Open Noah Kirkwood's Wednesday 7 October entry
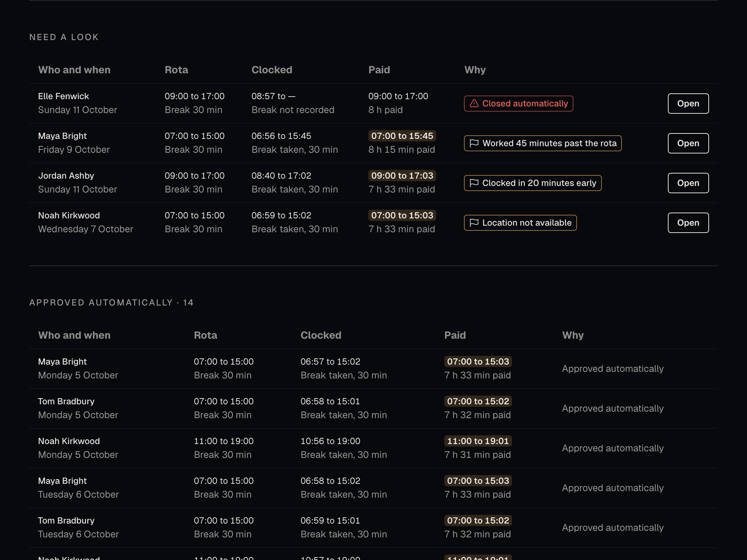 point(688,223)
